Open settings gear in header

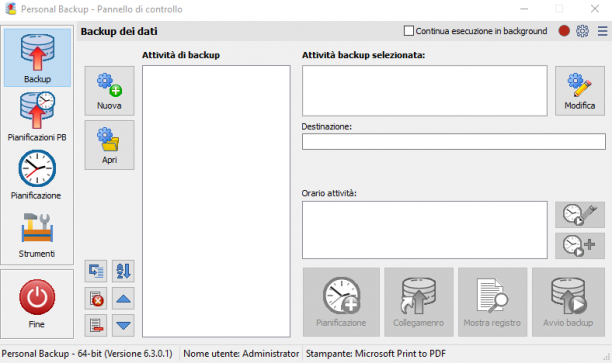(x=582, y=31)
